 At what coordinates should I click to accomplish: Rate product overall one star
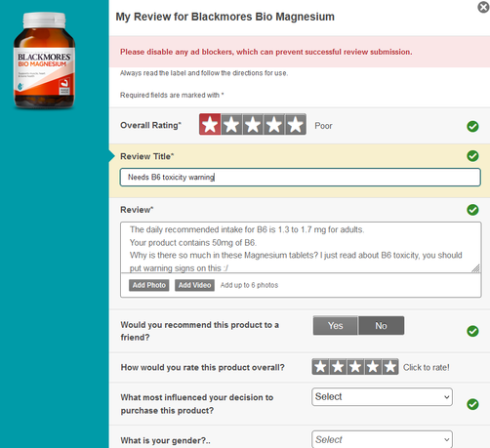[x=320, y=367]
